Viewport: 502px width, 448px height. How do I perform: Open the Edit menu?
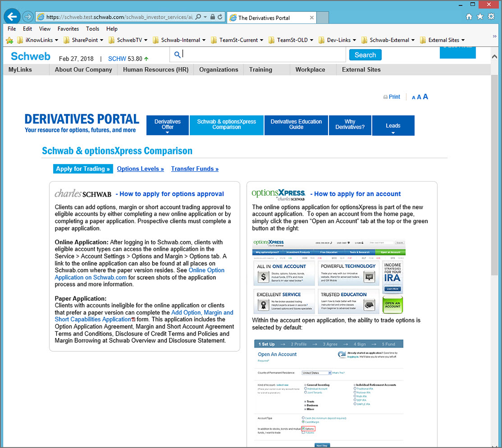click(x=27, y=29)
